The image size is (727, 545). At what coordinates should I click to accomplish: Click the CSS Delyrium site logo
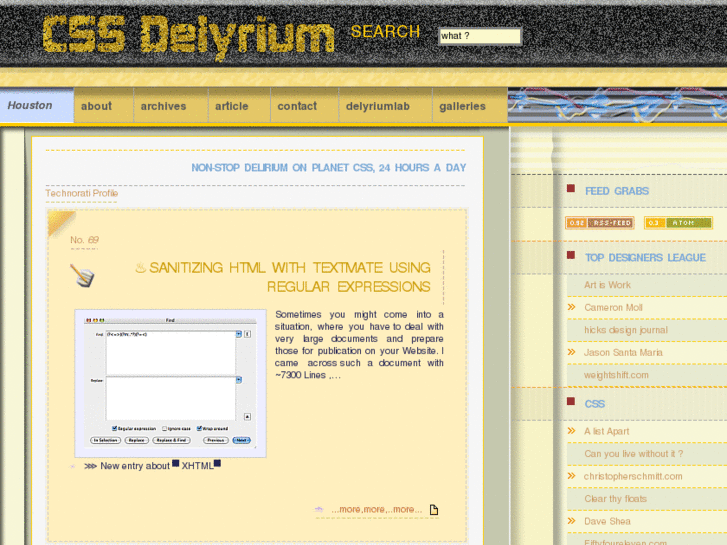[189, 36]
